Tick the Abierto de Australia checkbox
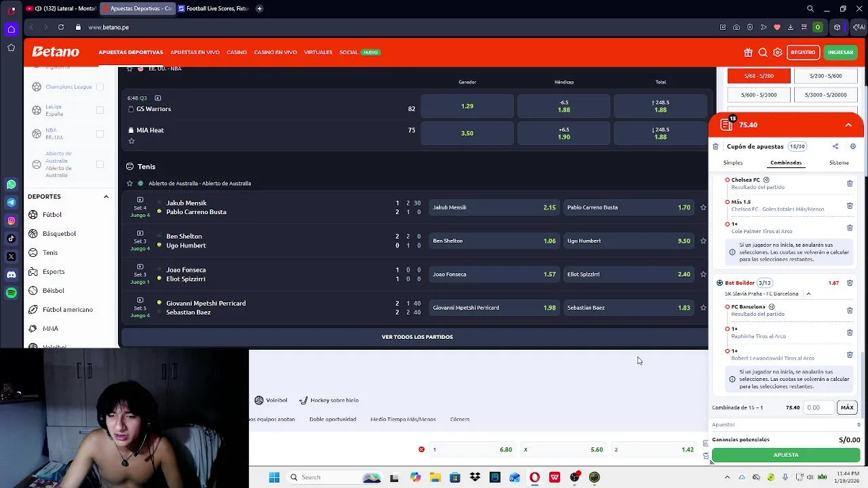 coord(100,164)
